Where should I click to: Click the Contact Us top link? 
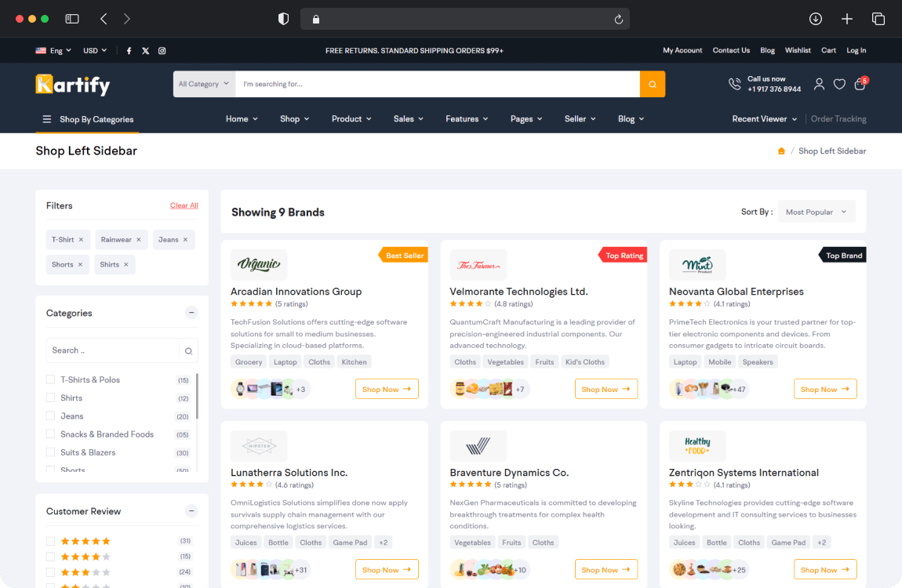click(731, 51)
